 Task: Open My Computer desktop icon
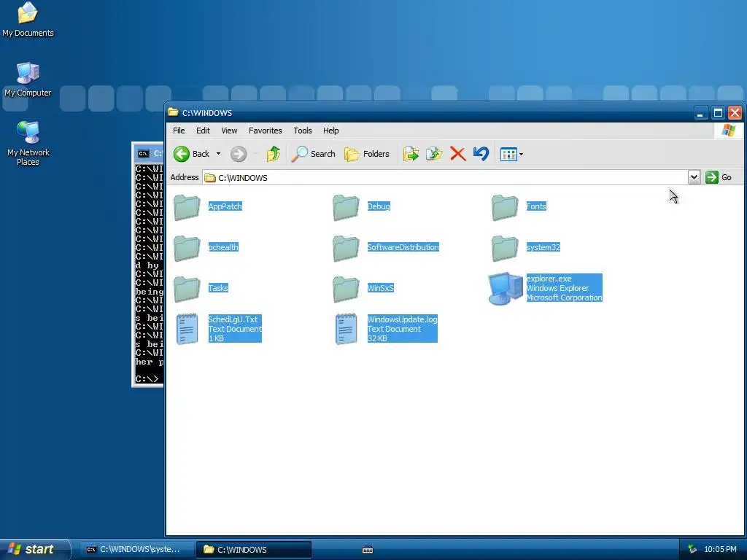(x=28, y=79)
